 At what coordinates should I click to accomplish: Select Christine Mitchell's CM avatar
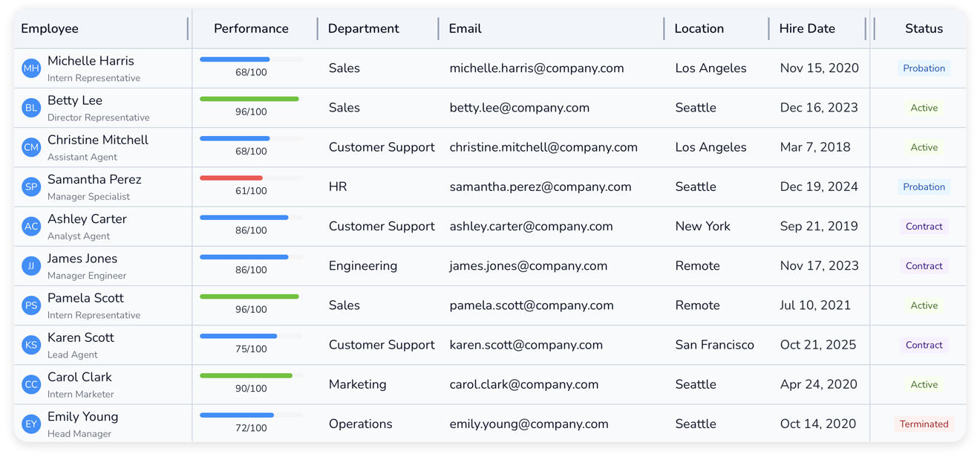pos(31,147)
